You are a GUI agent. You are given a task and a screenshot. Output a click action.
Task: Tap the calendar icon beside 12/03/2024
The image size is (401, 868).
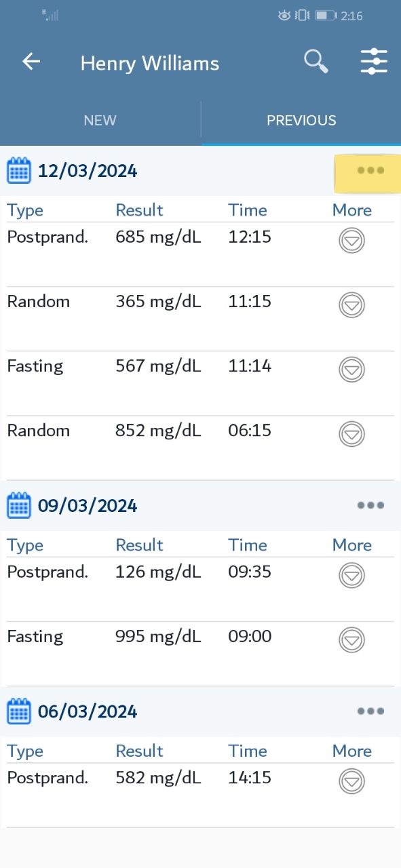[x=19, y=170]
